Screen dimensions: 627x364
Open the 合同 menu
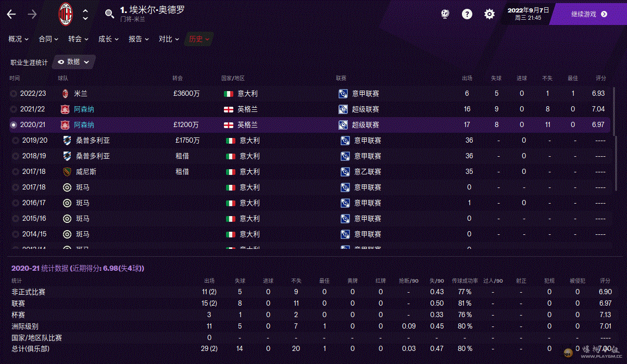tap(48, 39)
